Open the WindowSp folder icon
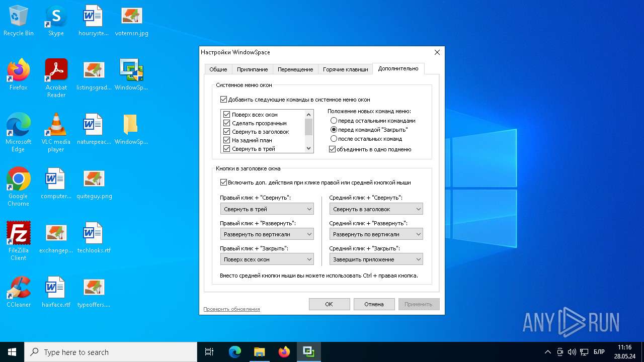This screenshot has width=644, height=362. (x=131, y=130)
